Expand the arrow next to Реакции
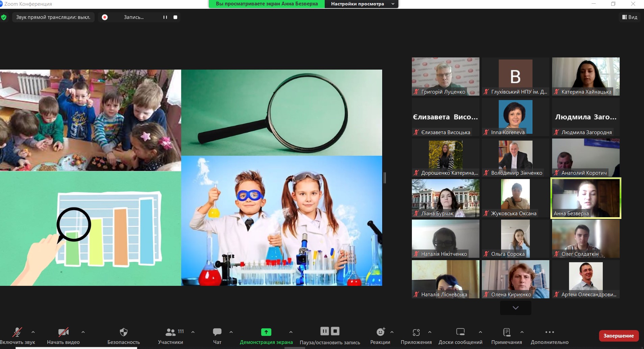644x349 pixels. pos(392,332)
